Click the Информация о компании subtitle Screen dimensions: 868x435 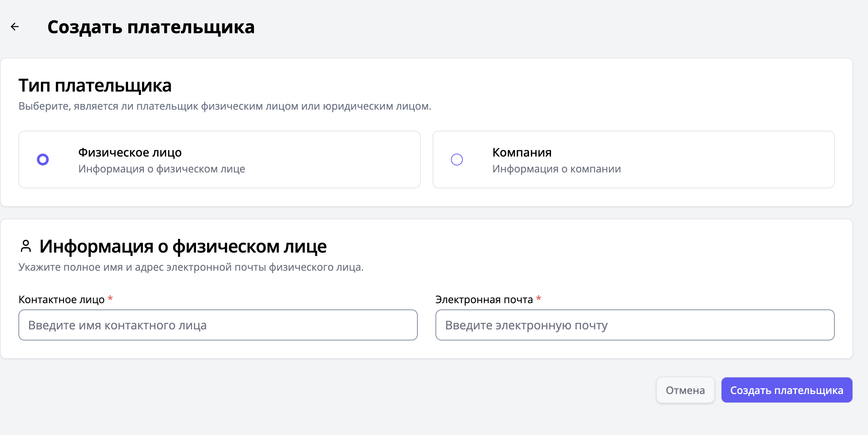[x=557, y=169]
